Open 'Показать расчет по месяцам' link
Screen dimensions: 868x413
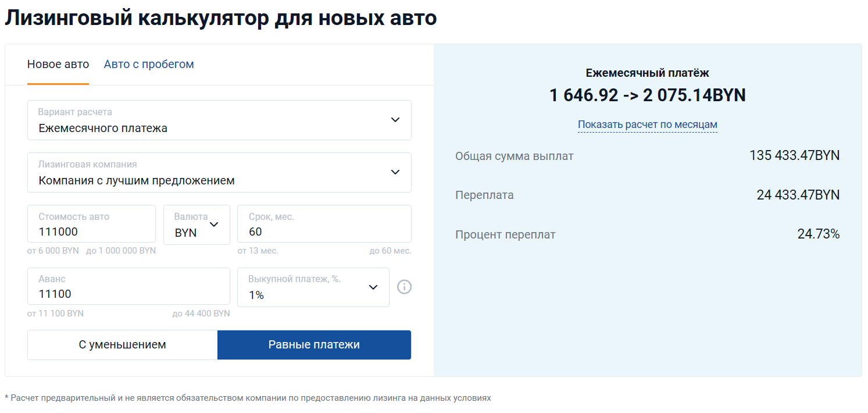tap(647, 124)
